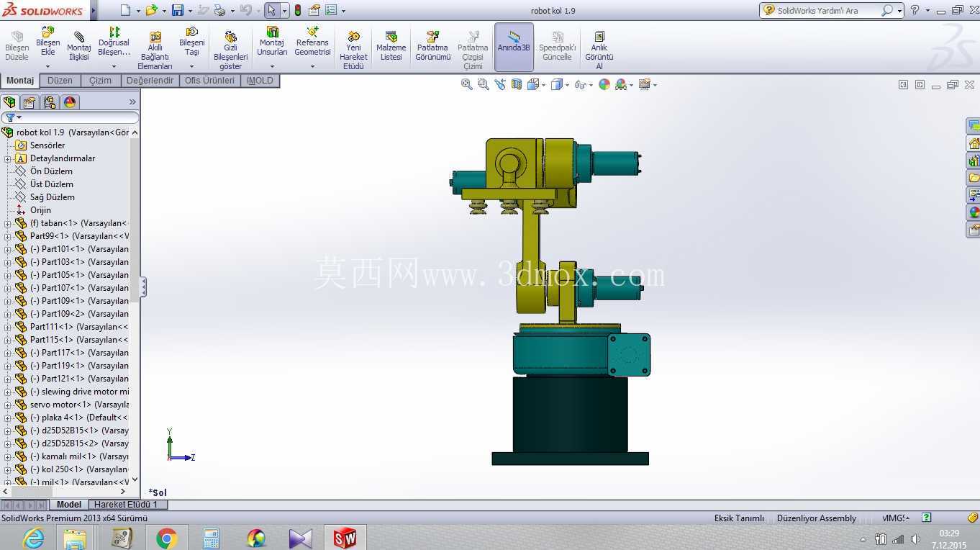Select the slewing drive motor component row
Viewport: 980px width, 550px height.
pos(71,392)
